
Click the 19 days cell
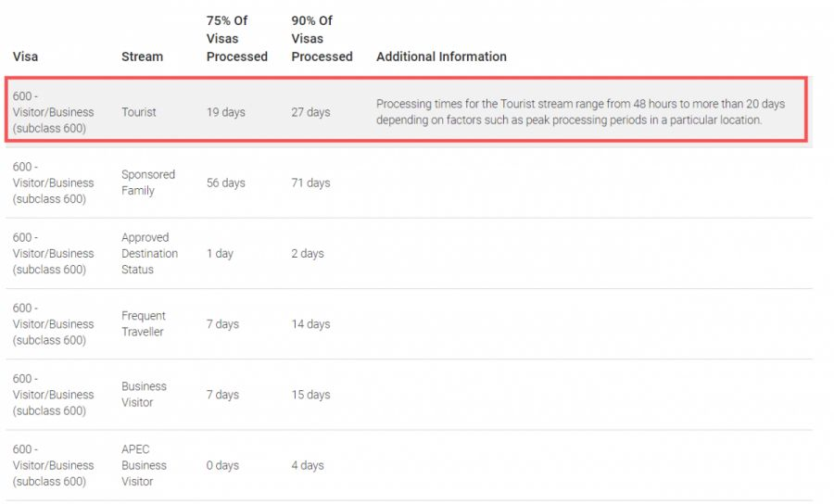[226, 112]
